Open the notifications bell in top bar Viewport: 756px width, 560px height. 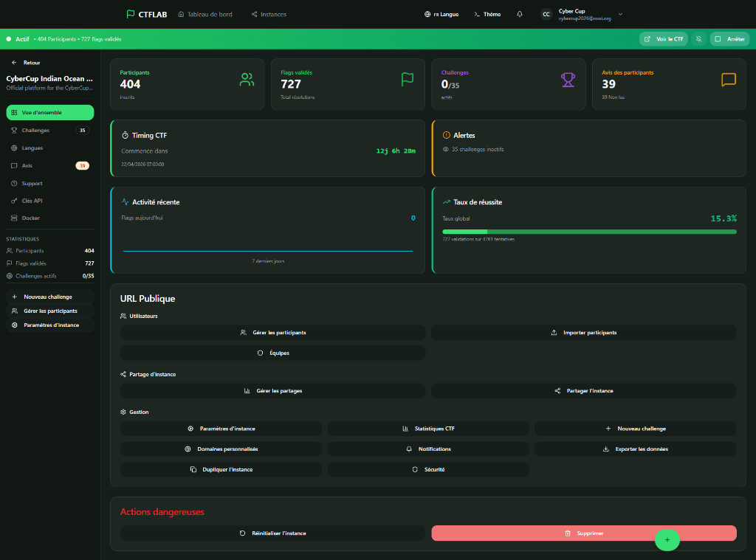click(x=519, y=14)
